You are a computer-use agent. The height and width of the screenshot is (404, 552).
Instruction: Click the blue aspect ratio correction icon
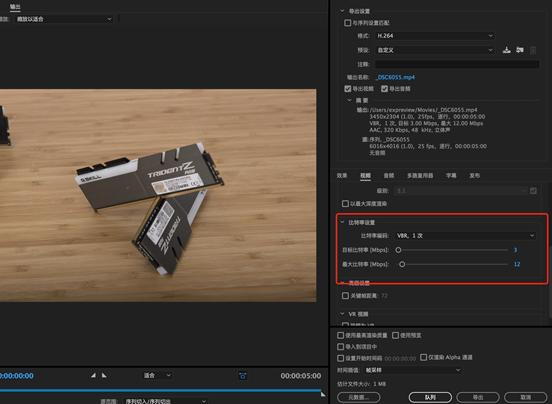tap(243, 376)
